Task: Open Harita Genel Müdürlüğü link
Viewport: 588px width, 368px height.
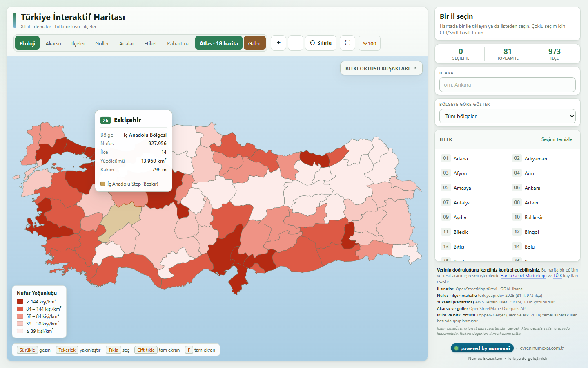Action: [523, 276]
